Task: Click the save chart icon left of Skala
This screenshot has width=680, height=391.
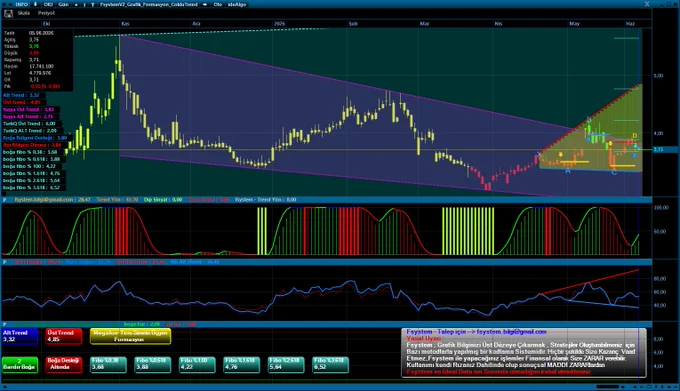Action: point(8,13)
